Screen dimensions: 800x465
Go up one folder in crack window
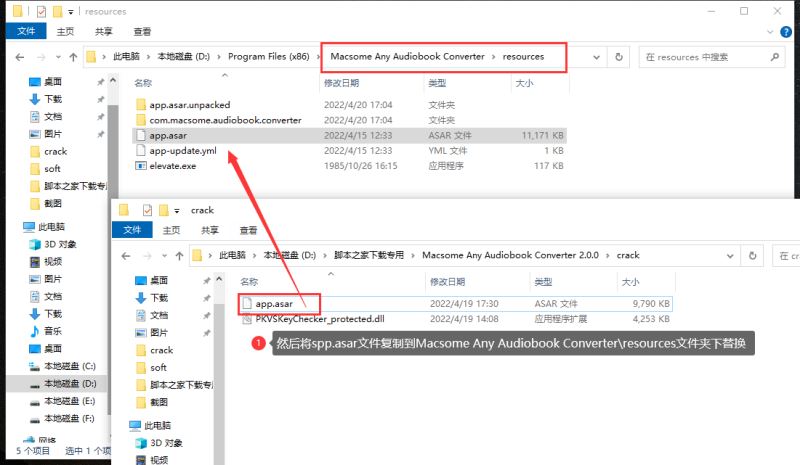pos(180,256)
